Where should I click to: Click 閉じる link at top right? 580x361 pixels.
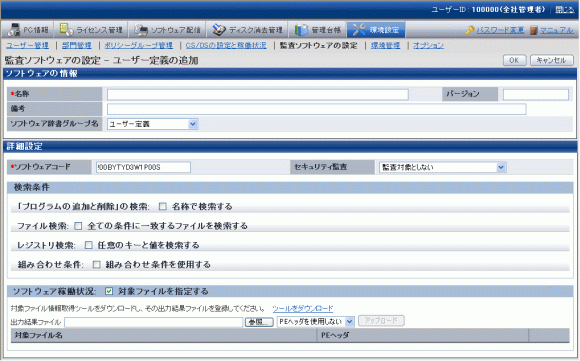point(564,10)
